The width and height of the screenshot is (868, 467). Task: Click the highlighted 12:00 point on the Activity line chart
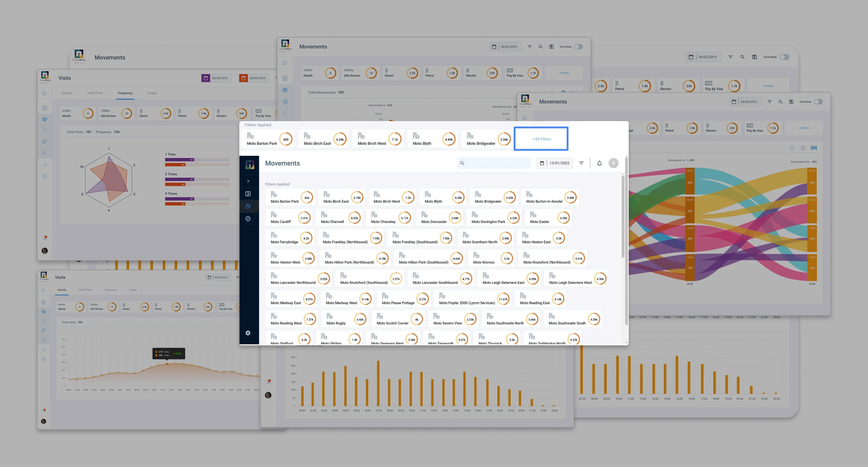pos(167,364)
